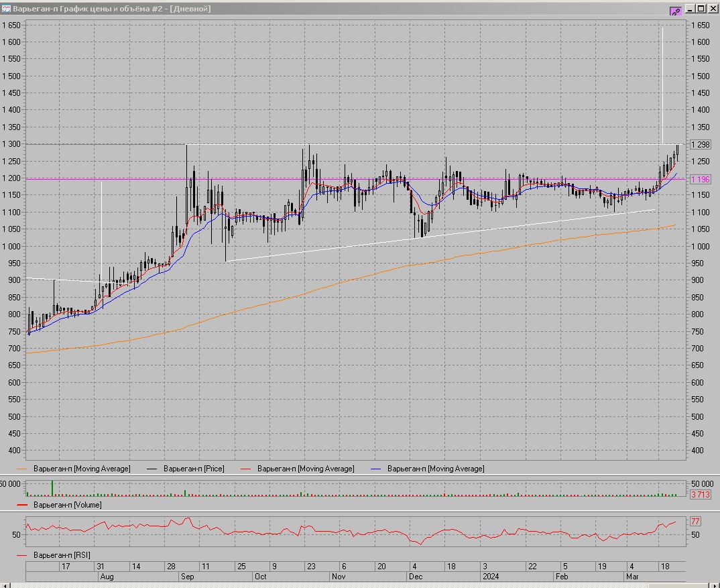The height and width of the screenshot is (588, 720).
Task: Click the 2024 year label on time axis
Action: (491, 577)
